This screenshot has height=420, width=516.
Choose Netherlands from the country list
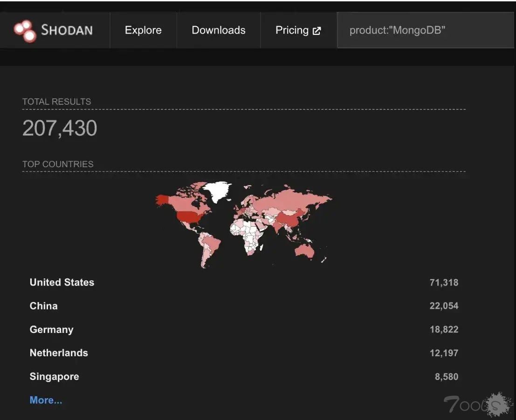(59, 353)
